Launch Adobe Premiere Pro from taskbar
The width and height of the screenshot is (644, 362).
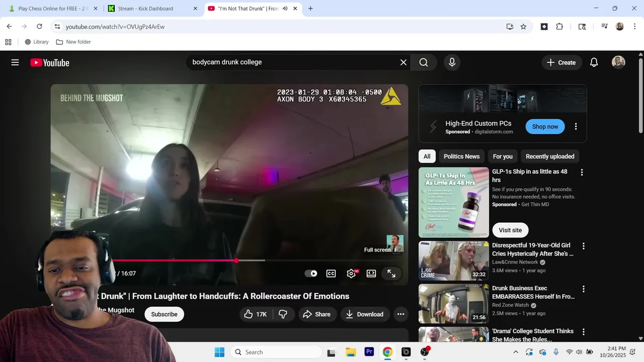pos(369,352)
